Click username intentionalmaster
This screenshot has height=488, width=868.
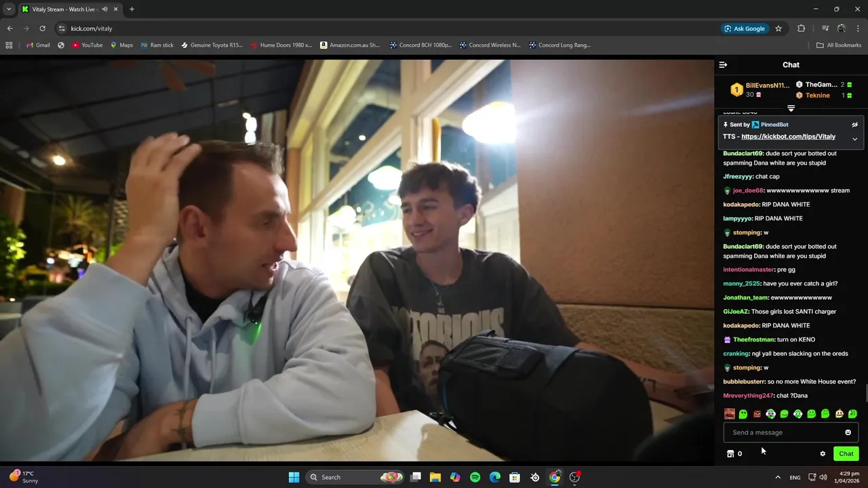pyautogui.click(x=748, y=270)
